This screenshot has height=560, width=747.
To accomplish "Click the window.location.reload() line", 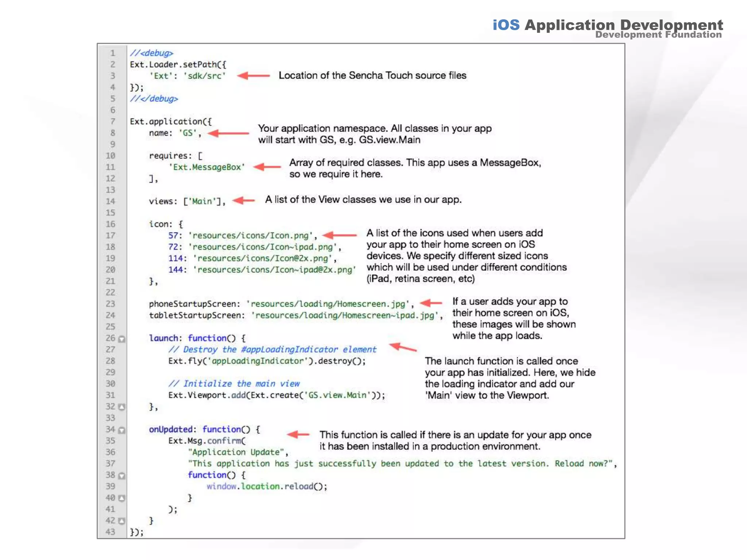I will (x=267, y=486).
